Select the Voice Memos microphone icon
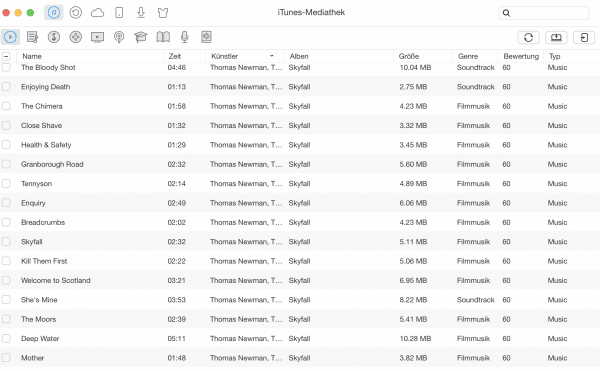The image size is (600, 371). coord(184,37)
